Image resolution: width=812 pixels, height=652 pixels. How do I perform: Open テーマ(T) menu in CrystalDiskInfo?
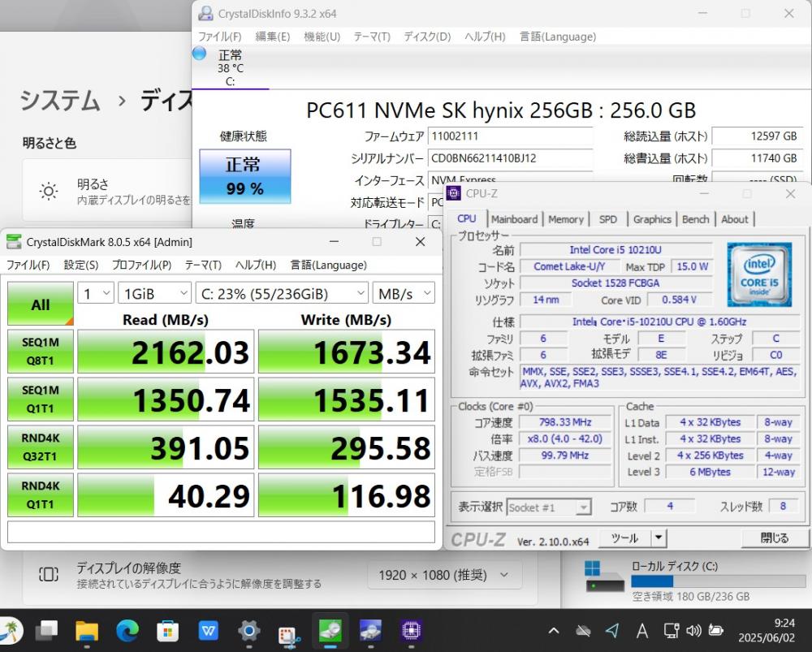tap(372, 37)
